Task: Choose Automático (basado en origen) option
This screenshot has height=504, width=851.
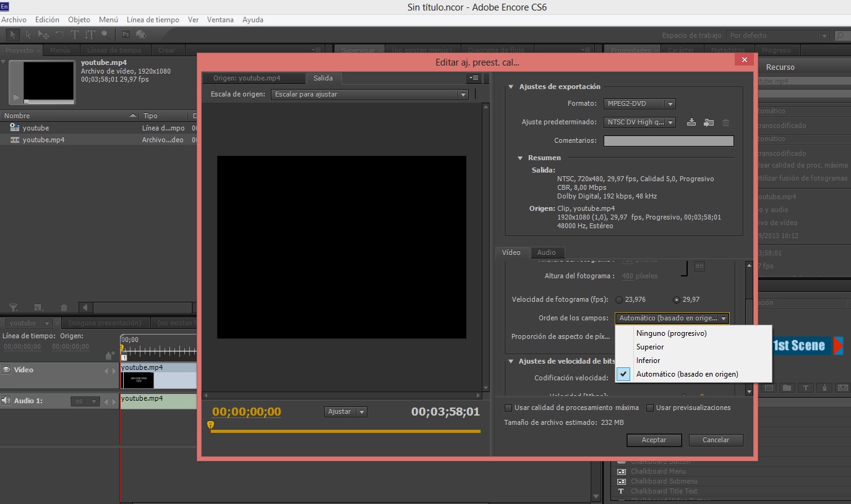Action: [694, 374]
